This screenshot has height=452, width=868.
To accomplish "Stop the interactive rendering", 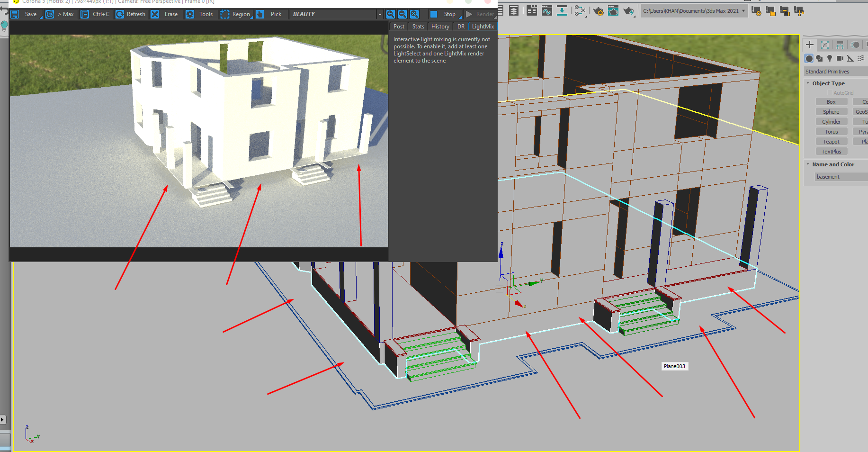I will tap(444, 14).
